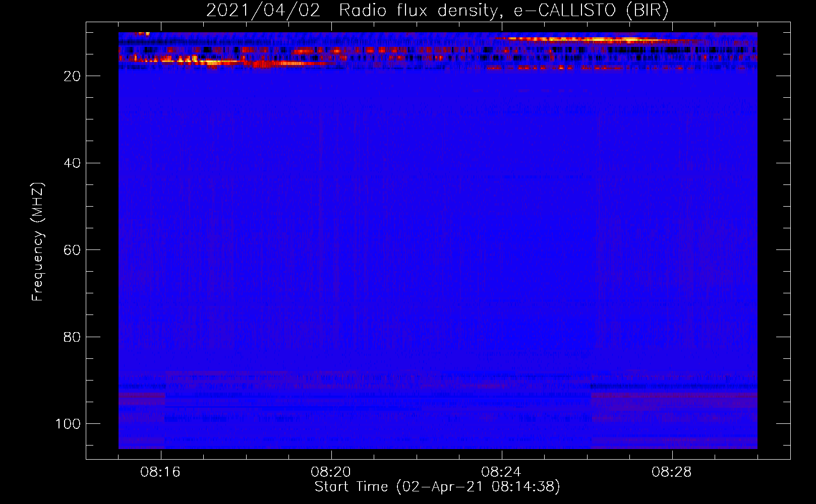Select the Frequency (MHZ) axis label
The width and height of the screenshot is (816, 504).
click(38, 242)
